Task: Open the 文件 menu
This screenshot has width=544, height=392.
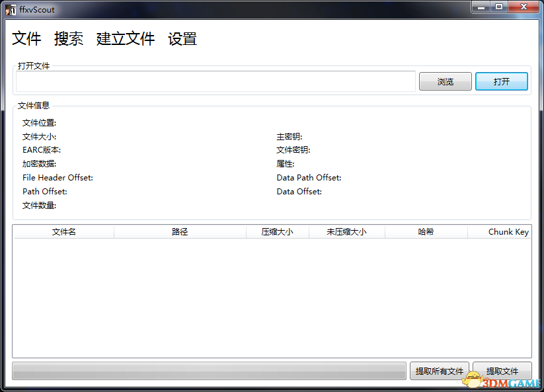Action: click(x=26, y=39)
